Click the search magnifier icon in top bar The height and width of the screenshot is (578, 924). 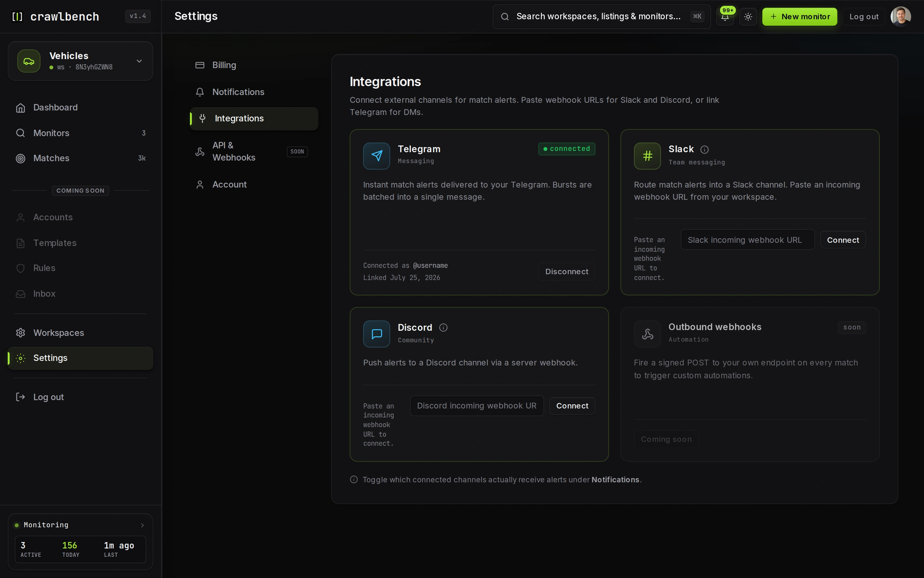click(505, 17)
